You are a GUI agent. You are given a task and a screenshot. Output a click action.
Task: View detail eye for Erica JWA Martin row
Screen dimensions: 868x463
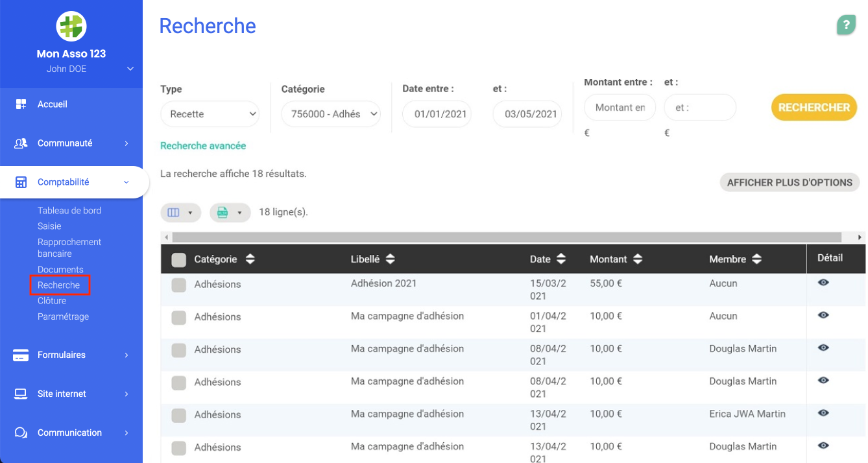pyautogui.click(x=823, y=412)
